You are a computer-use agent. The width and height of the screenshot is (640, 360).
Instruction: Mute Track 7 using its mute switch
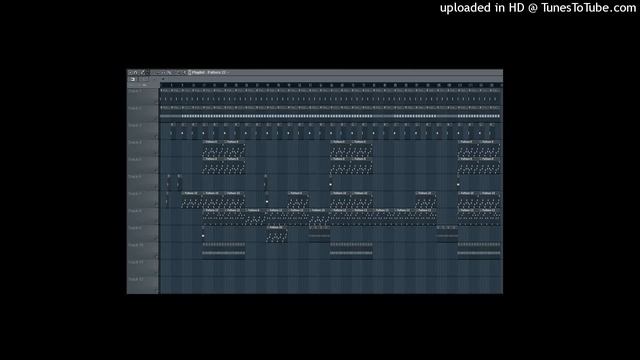[156, 205]
